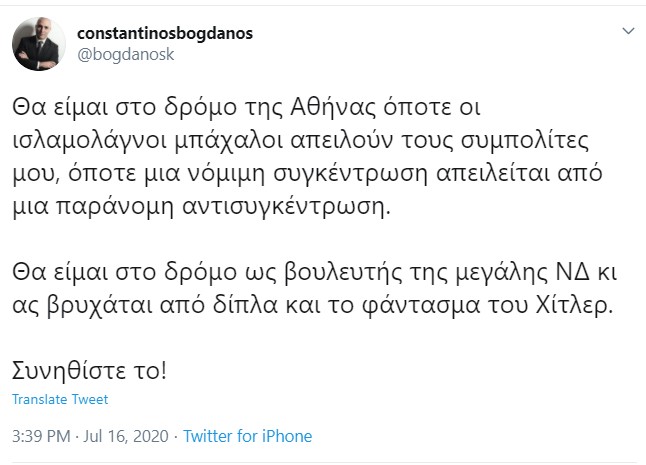The width and height of the screenshot is (646, 465).
Task: Click the @bogdanosk handle
Action: click(x=126, y=55)
